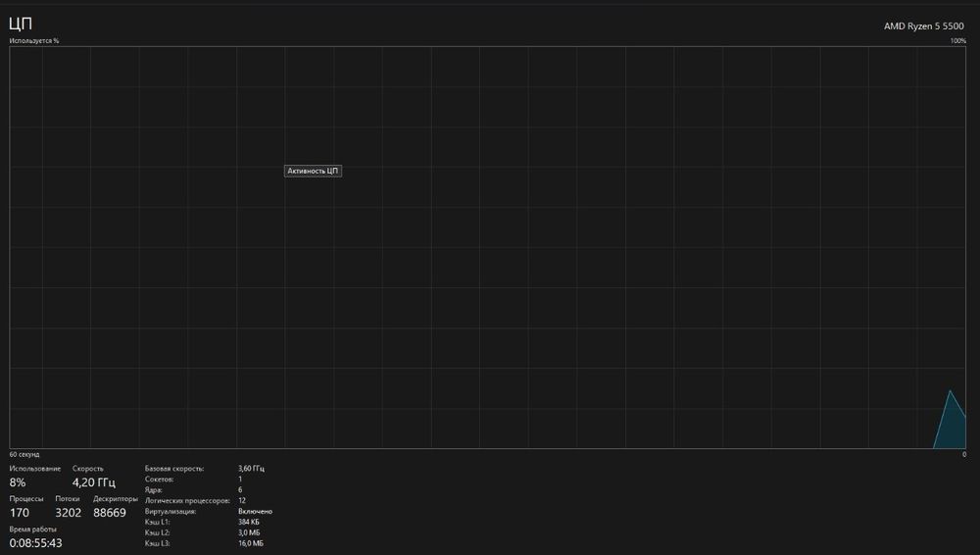Select the 4,20 ГГц speed value
Viewport: 980px width, 555px height.
pyautogui.click(x=94, y=482)
